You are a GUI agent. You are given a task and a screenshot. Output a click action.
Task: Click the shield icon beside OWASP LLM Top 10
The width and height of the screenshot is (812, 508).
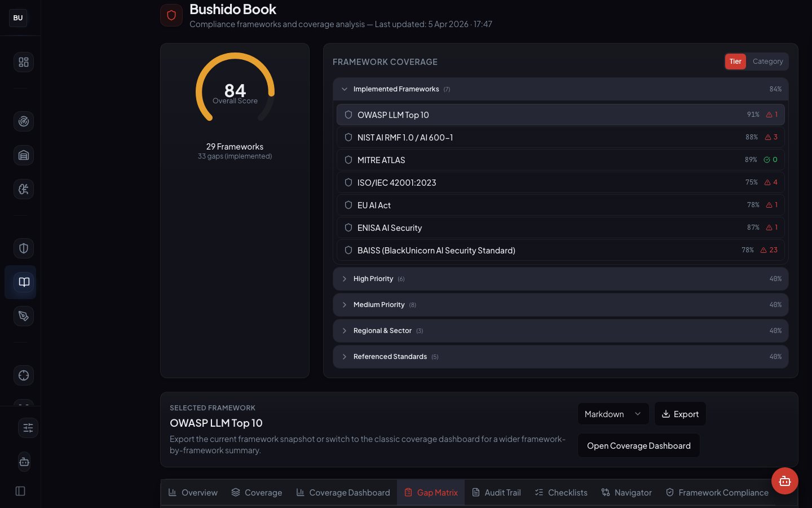[348, 115]
